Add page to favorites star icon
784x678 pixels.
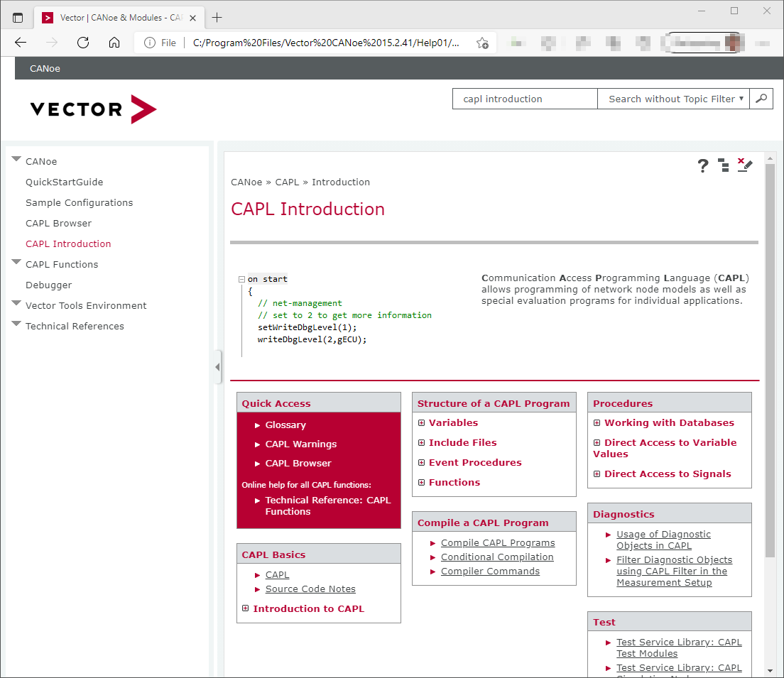(482, 43)
